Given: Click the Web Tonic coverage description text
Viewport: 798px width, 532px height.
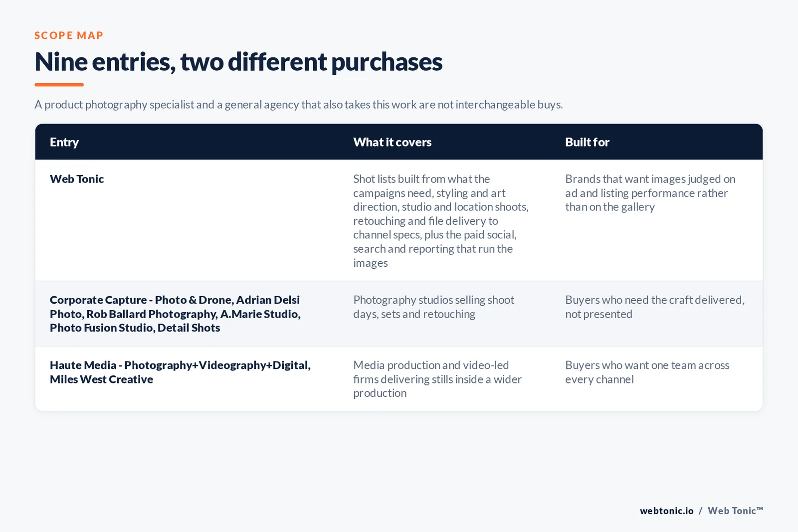Looking at the screenshot, I should 441,220.
